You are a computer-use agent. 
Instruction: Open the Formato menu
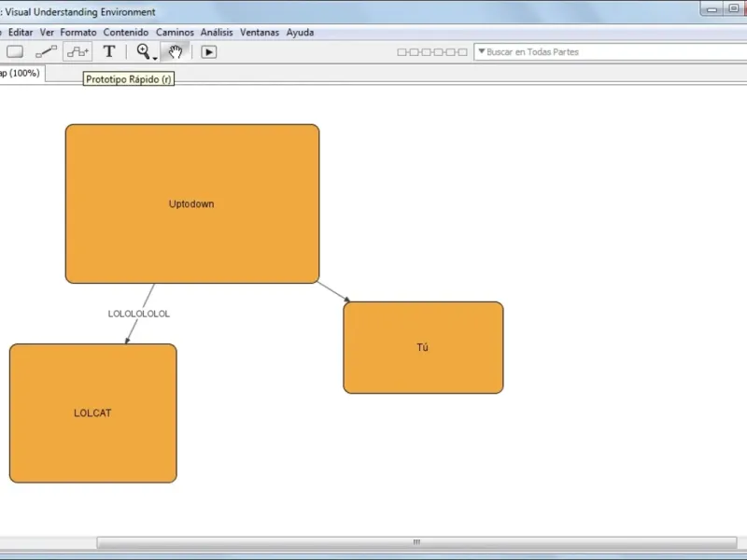click(x=78, y=33)
